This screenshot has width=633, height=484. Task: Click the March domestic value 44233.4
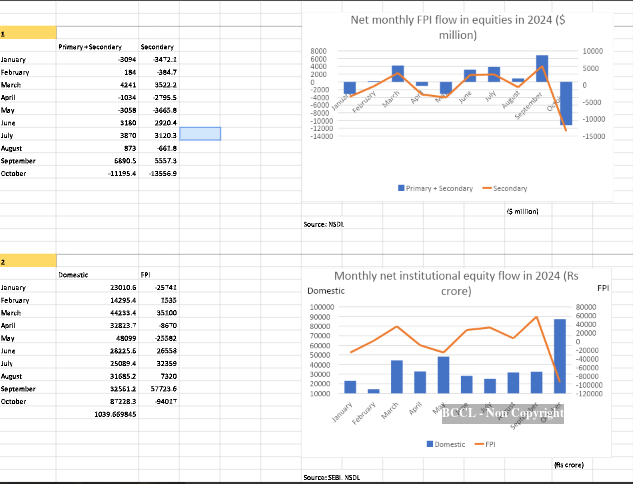(97, 313)
